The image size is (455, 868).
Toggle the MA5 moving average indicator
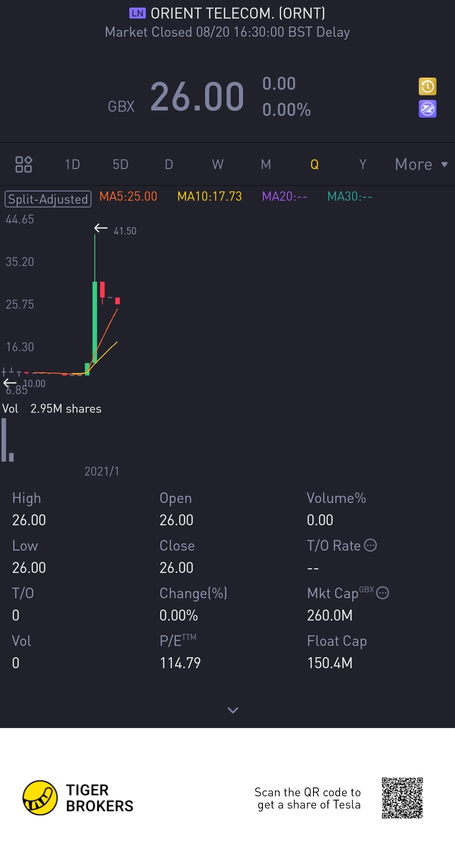coord(128,196)
